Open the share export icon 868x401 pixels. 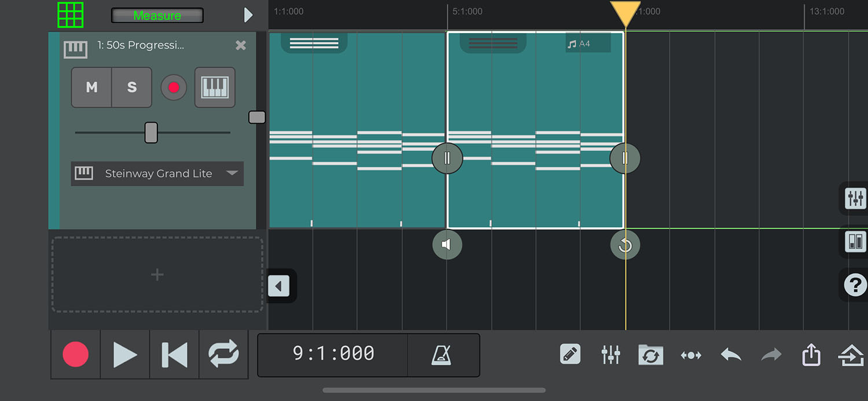pos(811,354)
